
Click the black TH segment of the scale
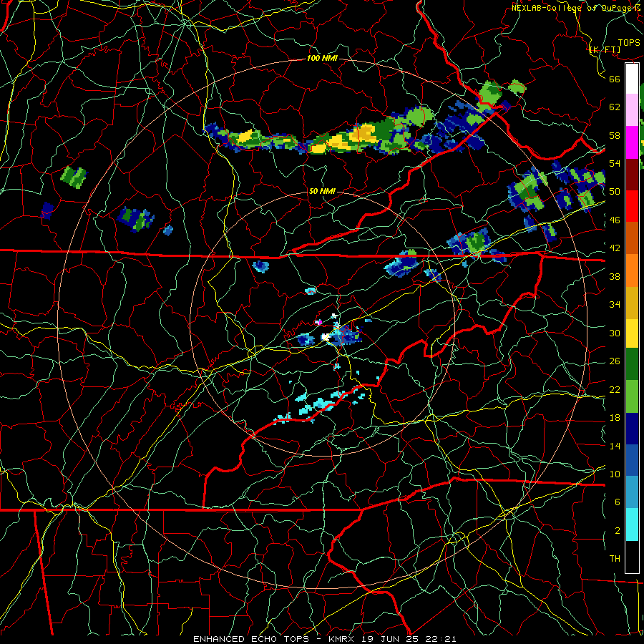[632, 557]
